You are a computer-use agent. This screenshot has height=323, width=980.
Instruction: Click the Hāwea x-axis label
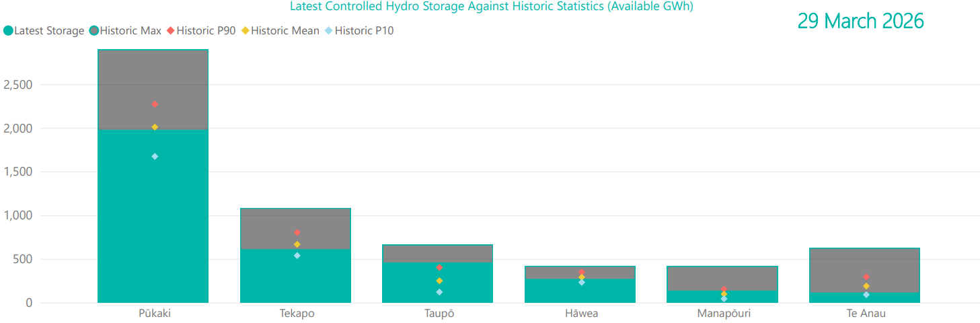coord(581,314)
